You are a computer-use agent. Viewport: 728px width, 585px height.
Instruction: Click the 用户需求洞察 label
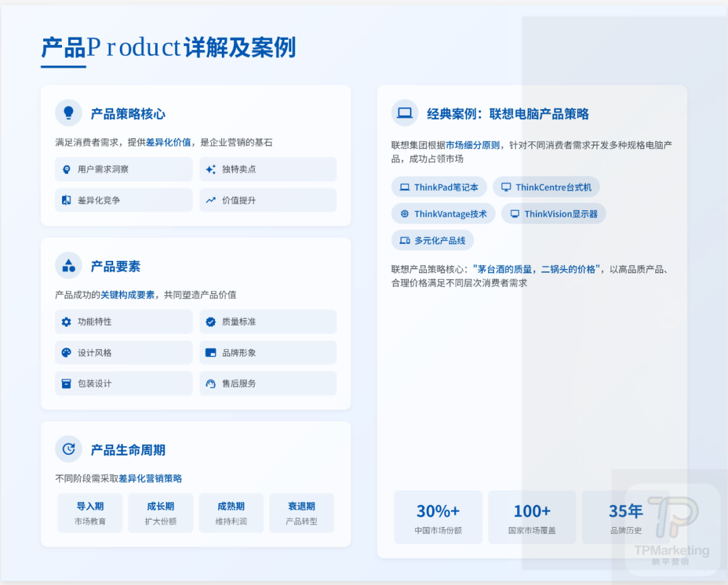tap(103, 169)
